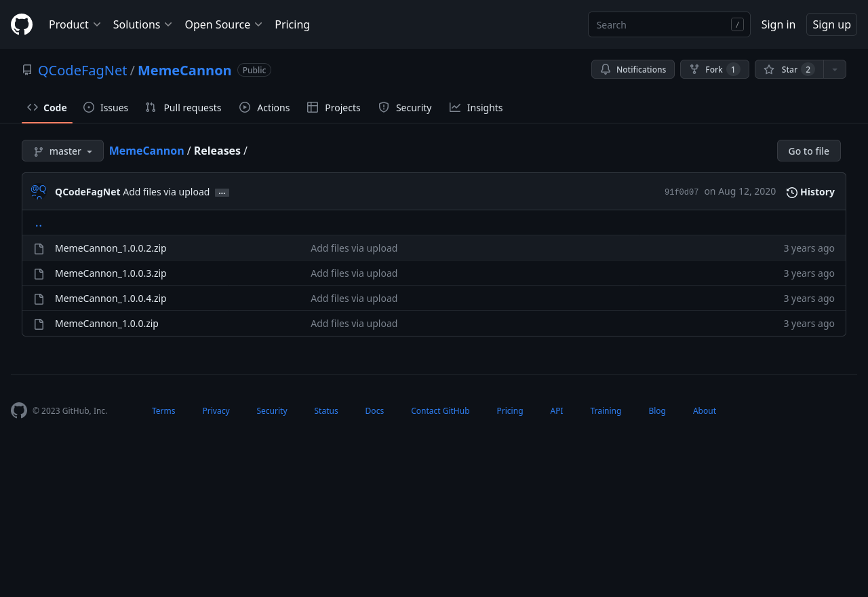Click the 'on Aug 12, 2020' commit date
This screenshot has height=597, width=868.
click(740, 191)
